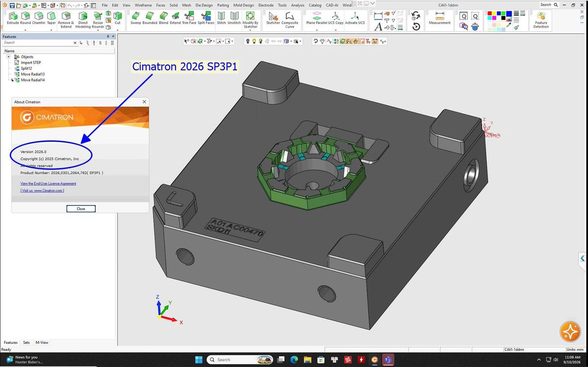Click Close button in About Cimatron dialog

(81, 209)
